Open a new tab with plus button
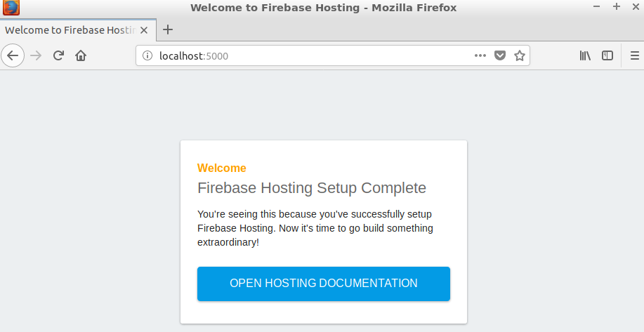Viewport: 644px width, 332px height. click(x=168, y=29)
